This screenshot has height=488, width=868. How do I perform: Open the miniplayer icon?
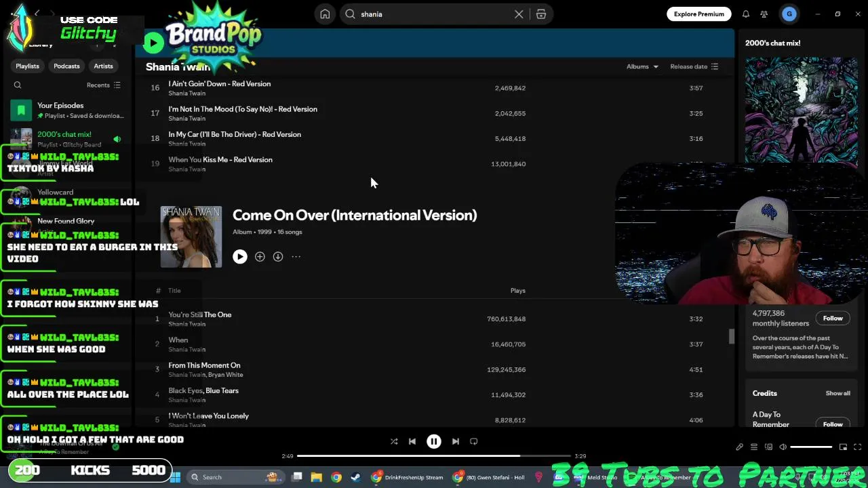click(x=843, y=447)
